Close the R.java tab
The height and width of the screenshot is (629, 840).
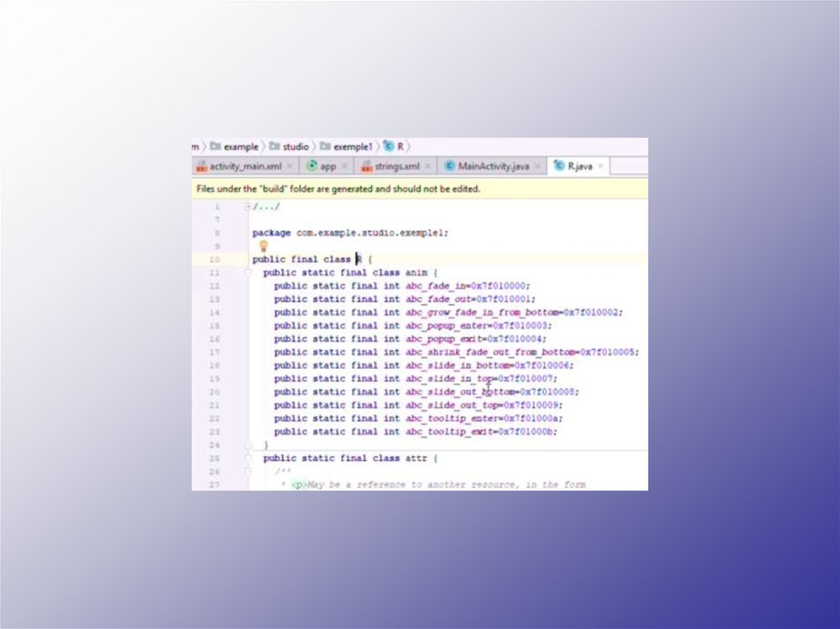tap(600, 166)
